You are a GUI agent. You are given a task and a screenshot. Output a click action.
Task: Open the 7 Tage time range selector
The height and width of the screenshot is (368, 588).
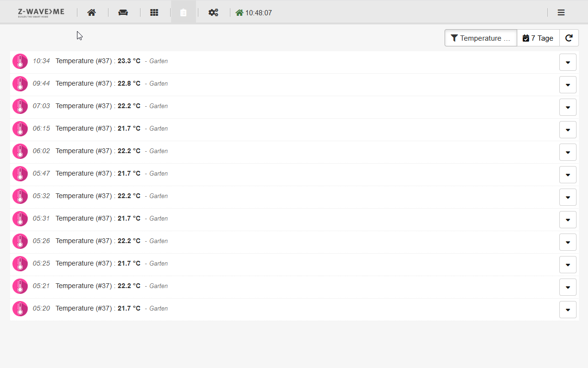tap(538, 38)
